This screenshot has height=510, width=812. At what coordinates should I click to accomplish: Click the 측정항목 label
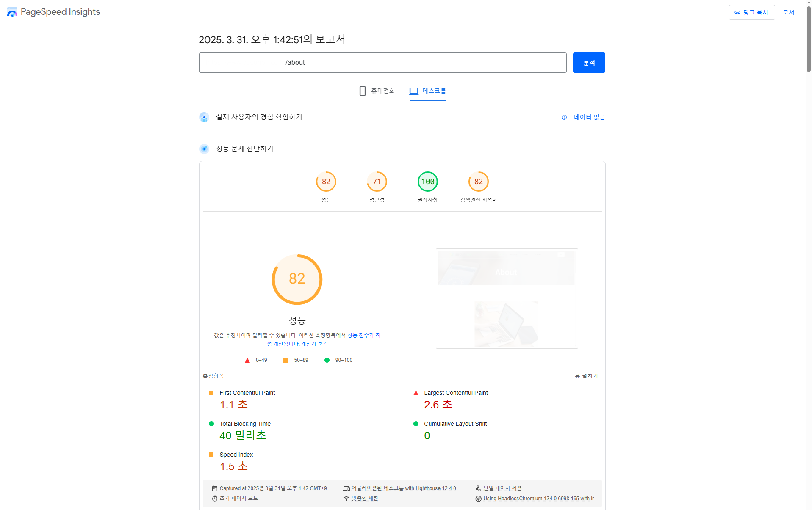213,376
